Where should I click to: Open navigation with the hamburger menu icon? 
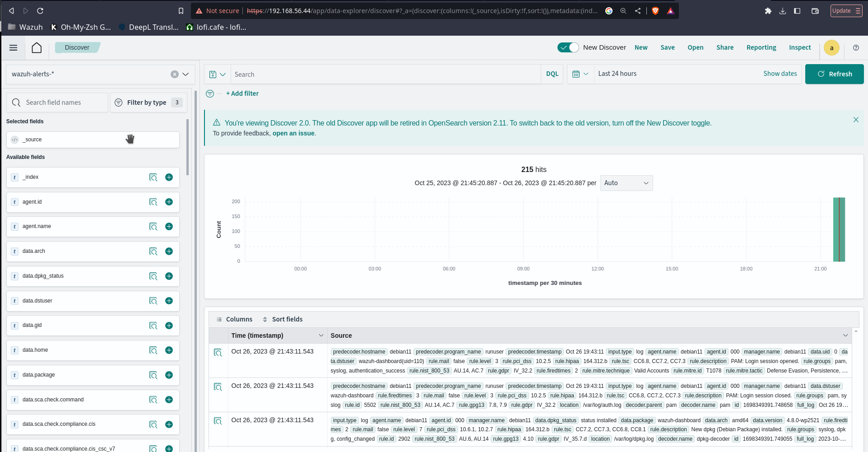pyautogui.click(x=13, y=47)
